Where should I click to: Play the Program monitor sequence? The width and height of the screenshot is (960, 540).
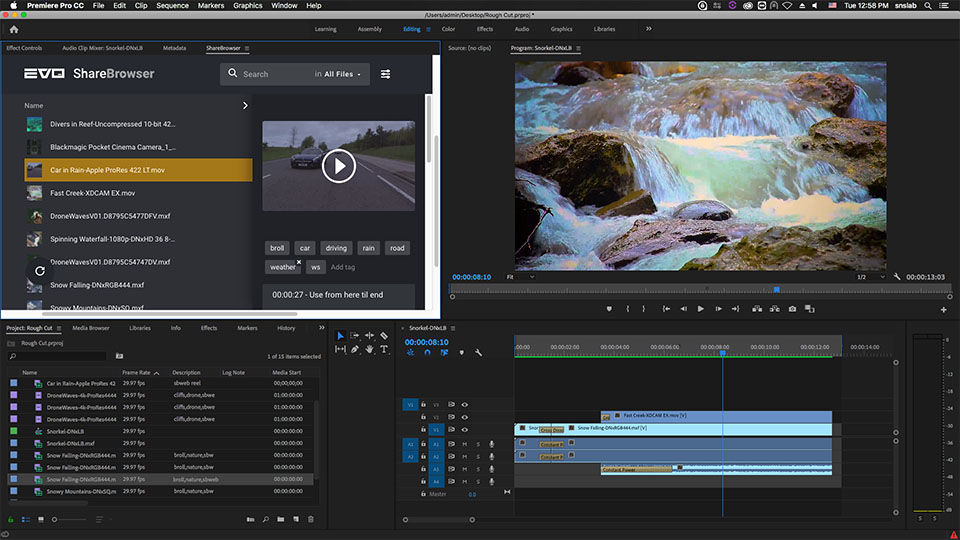700,309
